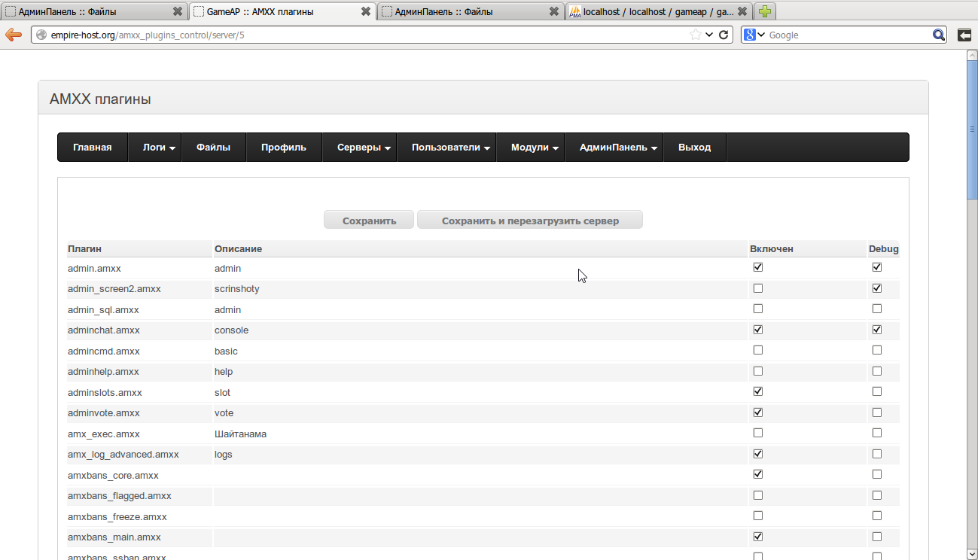Click Сохранить и перезагрузить сервер button
Image resolution: width=978 pixels, height=560 pixels.
coord(530,221)
